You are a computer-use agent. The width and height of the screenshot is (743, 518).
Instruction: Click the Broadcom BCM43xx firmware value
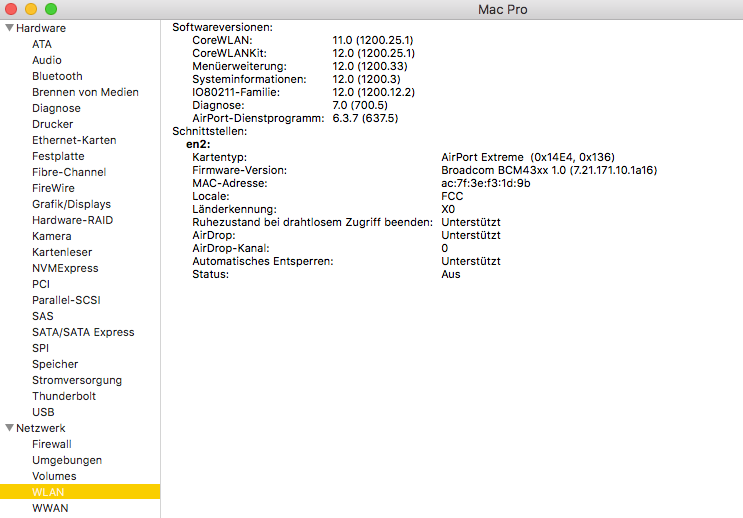tap(549, 170)
